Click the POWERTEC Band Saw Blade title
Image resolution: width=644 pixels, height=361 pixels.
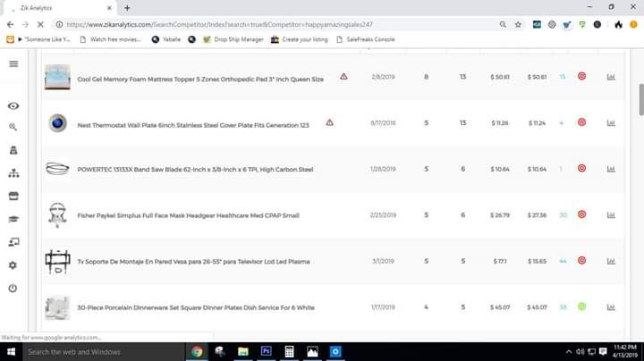195,169
